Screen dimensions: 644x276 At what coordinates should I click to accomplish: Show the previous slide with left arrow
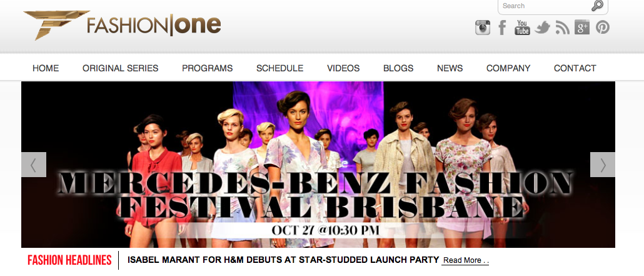pos(34,165)
